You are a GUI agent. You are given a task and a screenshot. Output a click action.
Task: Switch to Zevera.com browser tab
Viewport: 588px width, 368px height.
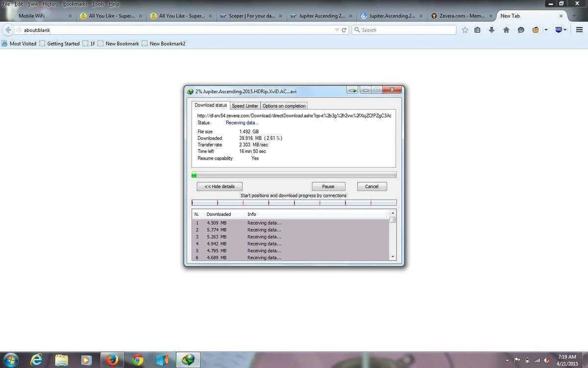[x=461, y=16]
